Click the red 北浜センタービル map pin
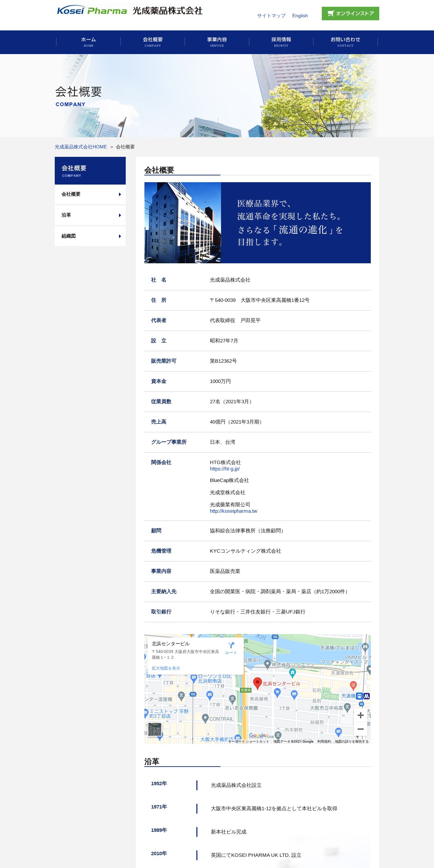 258,683
